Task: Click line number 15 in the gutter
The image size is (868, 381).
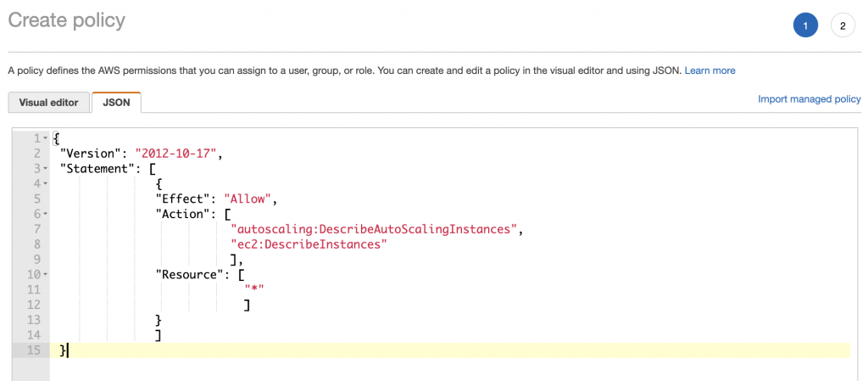Action: point(34,350)
